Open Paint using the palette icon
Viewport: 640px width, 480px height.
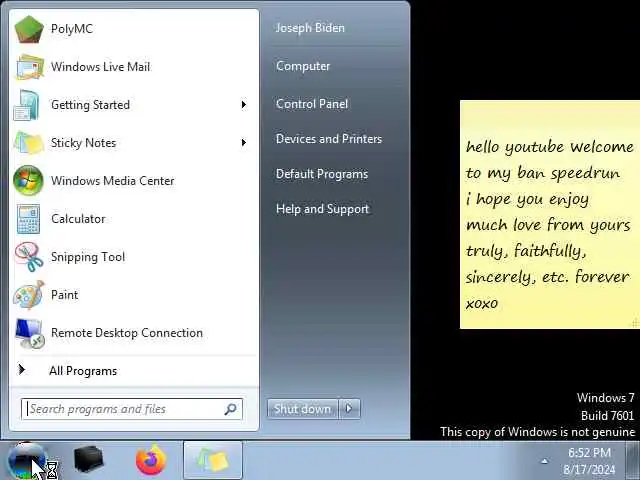click(29, 295)
